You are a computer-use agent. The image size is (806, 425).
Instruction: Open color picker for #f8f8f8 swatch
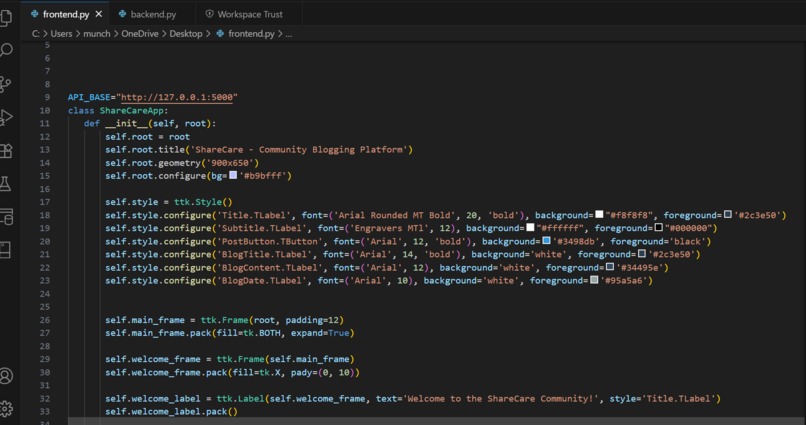pyautogui.click(x=599, y=214)
